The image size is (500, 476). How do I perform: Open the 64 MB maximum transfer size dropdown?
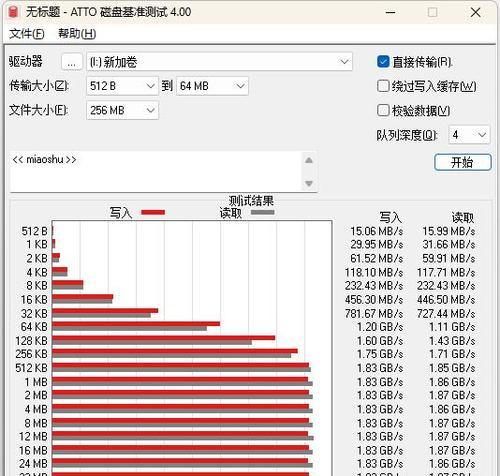pyautogui.click(x=212, y=86)
